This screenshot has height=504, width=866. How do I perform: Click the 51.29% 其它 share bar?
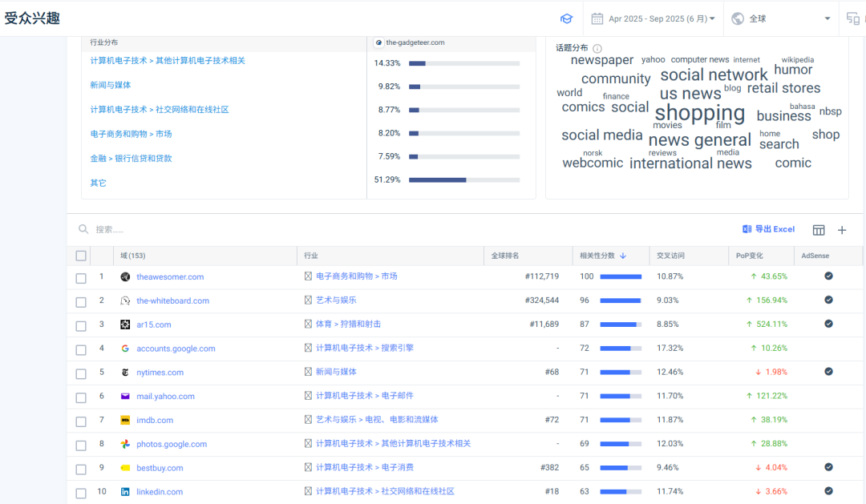pyautogui.click(x=464, y=180)
